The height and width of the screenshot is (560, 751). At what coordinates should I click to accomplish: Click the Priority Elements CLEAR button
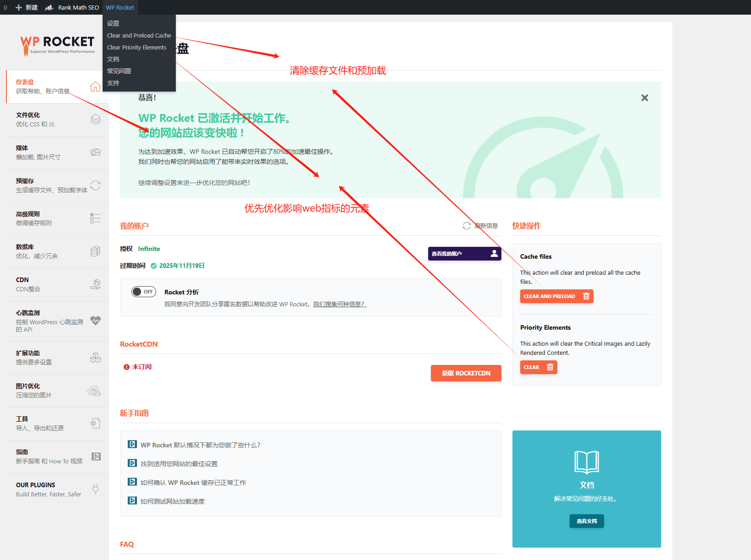539,367
